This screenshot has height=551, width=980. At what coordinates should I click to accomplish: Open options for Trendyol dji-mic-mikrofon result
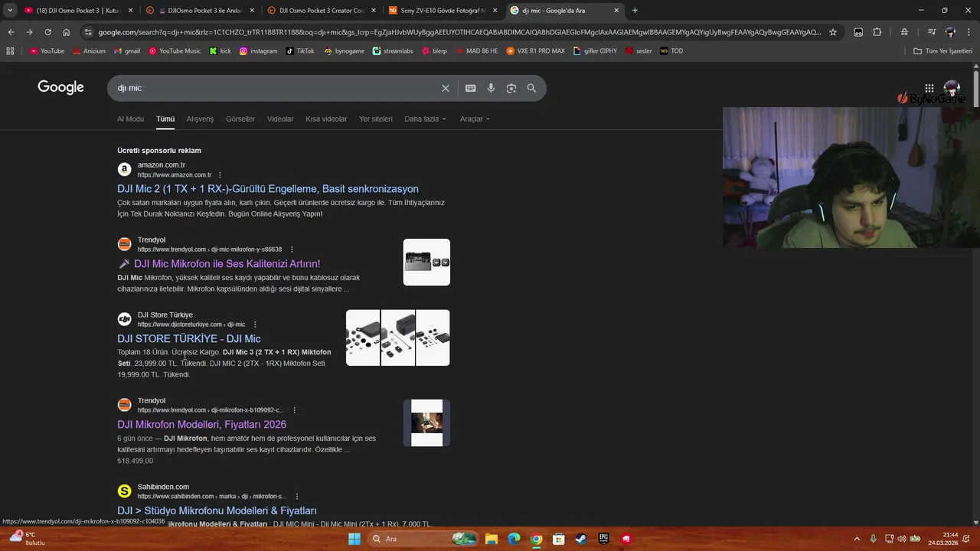click(x=292, y=249)
